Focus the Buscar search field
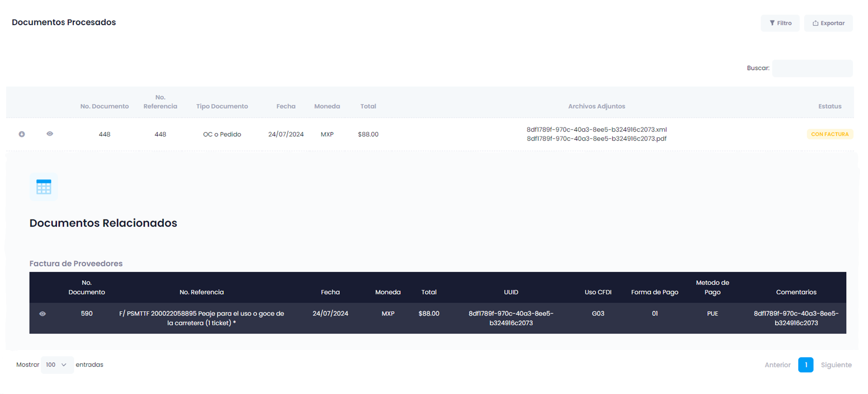 point(812,68)
